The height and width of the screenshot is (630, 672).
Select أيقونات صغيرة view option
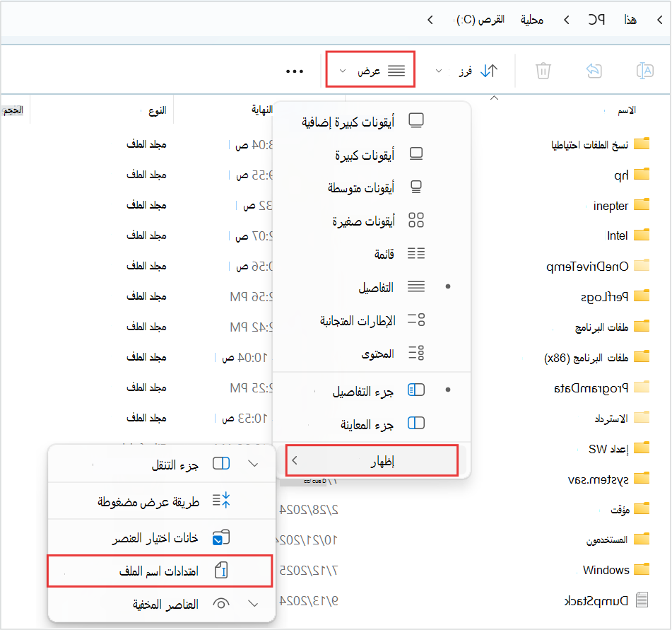[371, 221]
